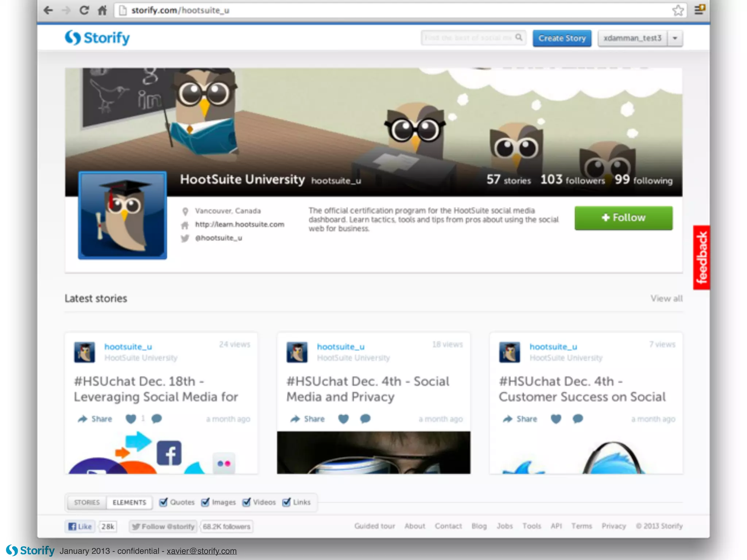The width and height of the screenshot is (747, 560).
Task: Click the xavier@storify.com email link
Action: coord(202,551)
